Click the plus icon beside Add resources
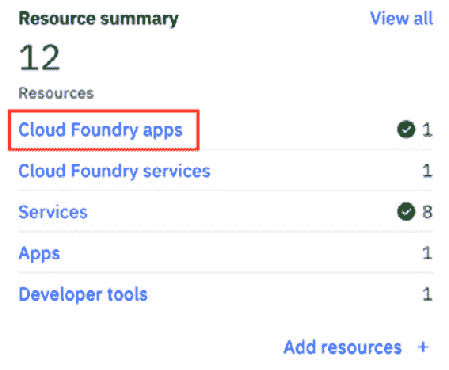 coord(423,347)
